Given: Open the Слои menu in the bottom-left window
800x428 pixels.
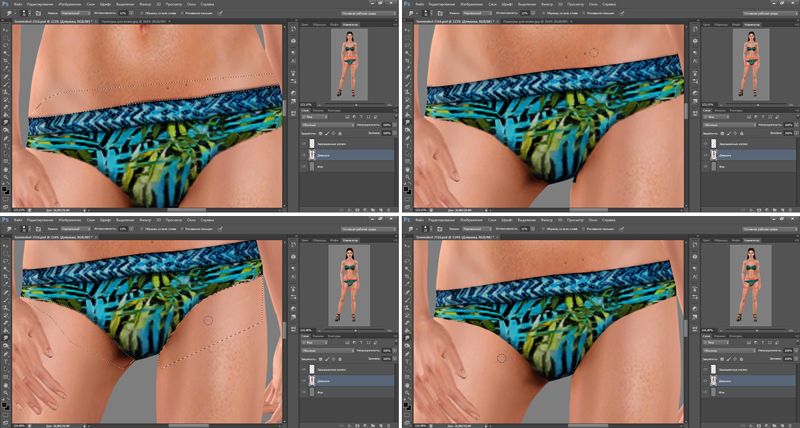Looking at the screenshot, I should 91,220.
